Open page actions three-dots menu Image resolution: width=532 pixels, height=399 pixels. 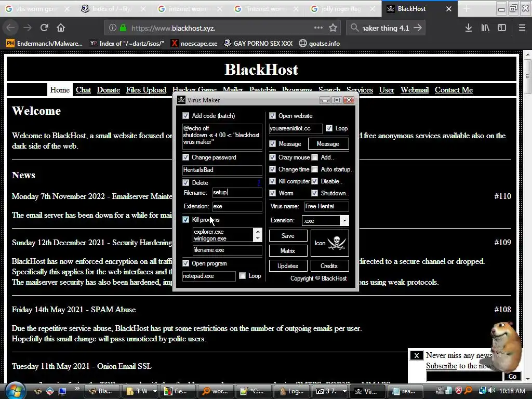point(318,28)
